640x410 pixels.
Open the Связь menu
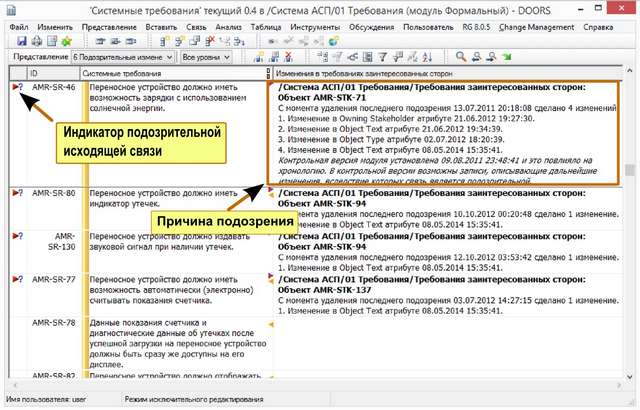pos(196,27)
